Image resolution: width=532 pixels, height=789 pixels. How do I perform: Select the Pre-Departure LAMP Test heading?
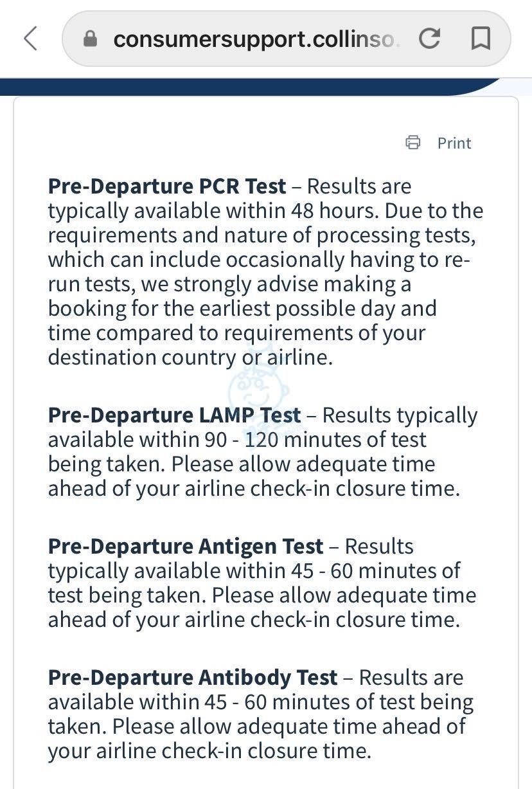[x=174, y=415]
